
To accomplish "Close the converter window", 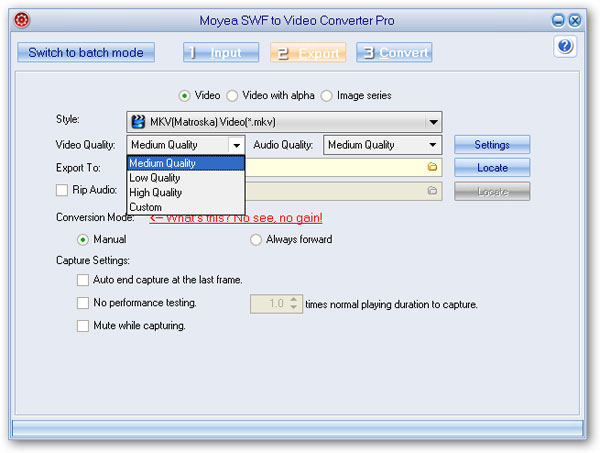I will click(575, 20).
